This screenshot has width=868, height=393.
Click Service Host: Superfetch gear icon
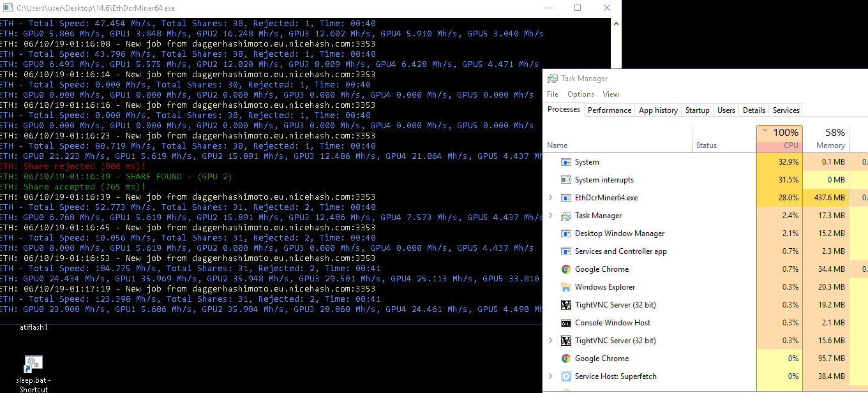click(x=565, y=376)
